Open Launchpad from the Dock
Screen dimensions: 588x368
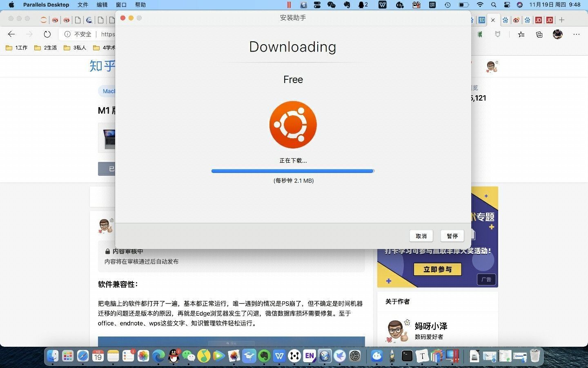(67, 356)
